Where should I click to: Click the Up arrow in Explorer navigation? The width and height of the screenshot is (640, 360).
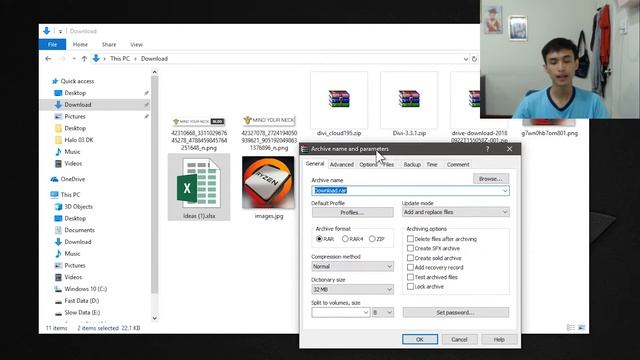[x=84, y=59]
